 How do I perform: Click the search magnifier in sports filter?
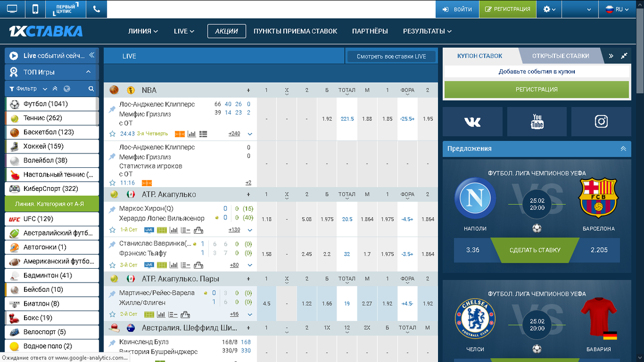pos(91,89)
